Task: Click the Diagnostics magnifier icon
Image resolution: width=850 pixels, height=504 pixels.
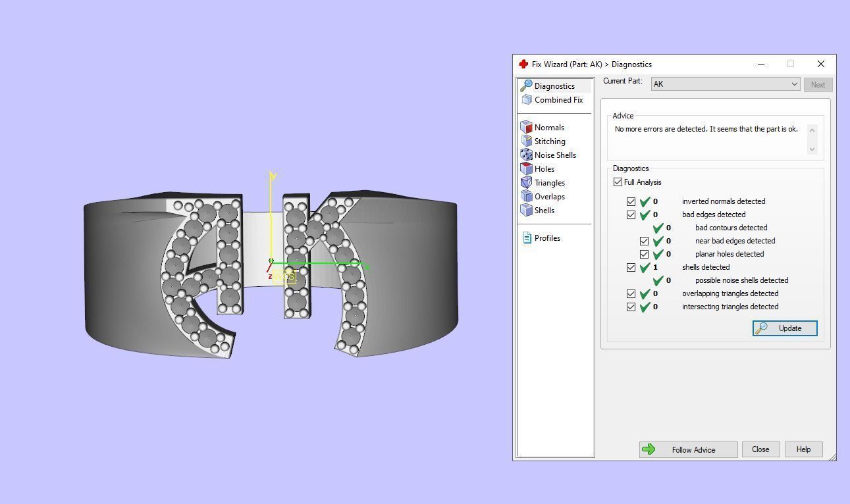Action: [x=526, y=86]
